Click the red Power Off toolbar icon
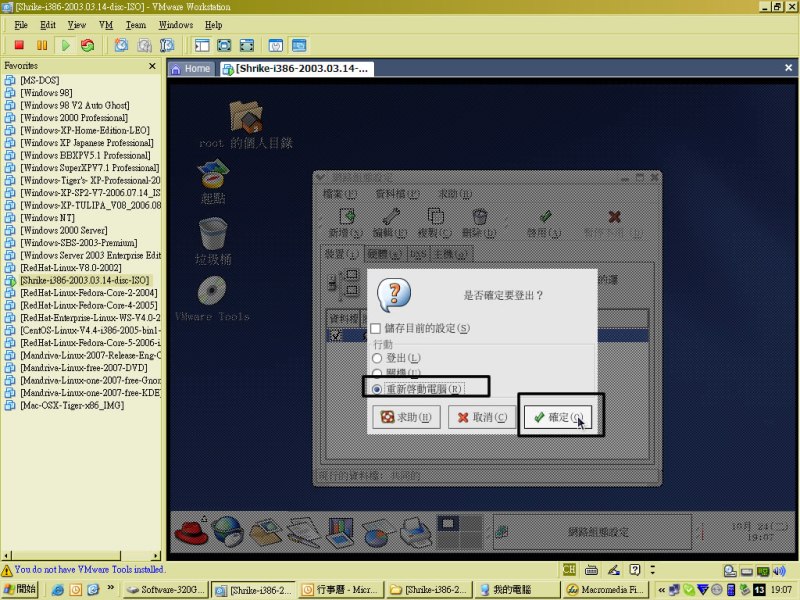 [19, 45]
